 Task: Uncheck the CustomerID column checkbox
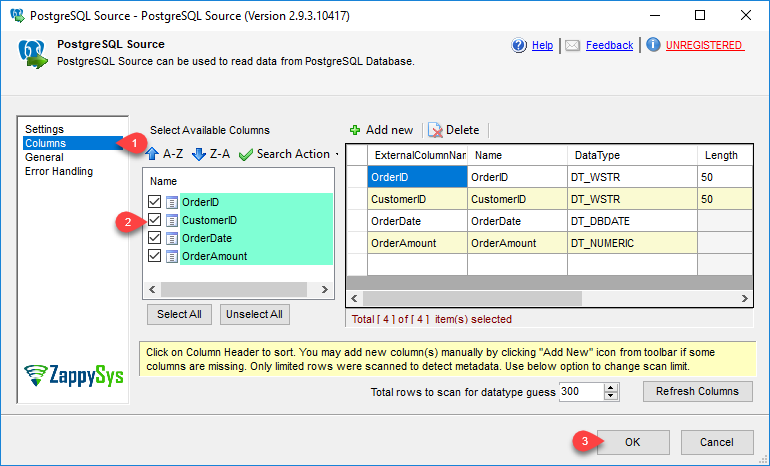point(155,219)
